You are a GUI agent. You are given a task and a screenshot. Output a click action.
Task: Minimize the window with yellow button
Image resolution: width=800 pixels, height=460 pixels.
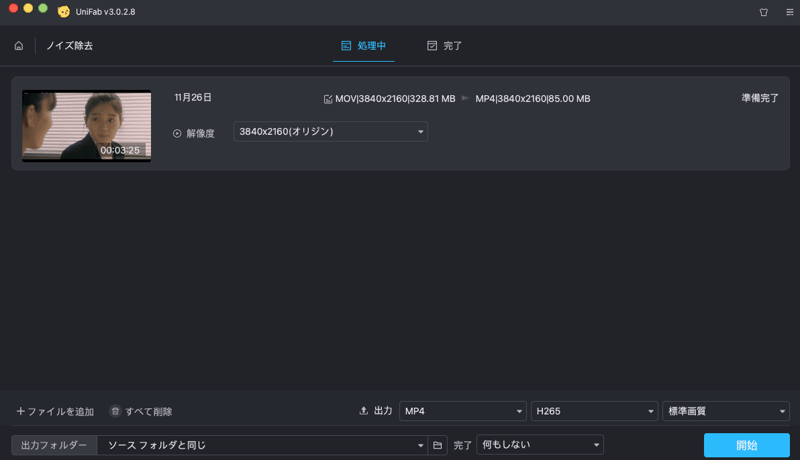(x=29, y=8)
